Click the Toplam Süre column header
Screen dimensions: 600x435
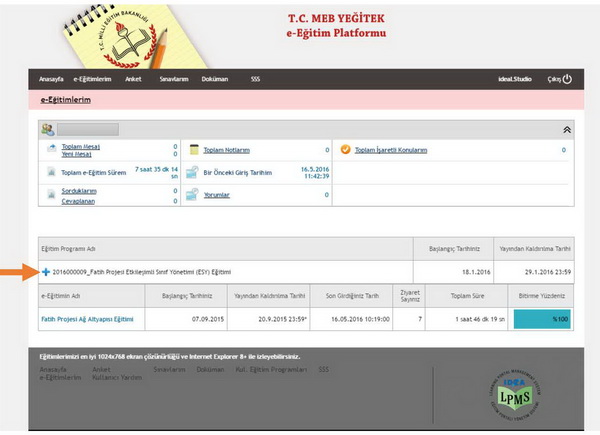click(467, 296)
